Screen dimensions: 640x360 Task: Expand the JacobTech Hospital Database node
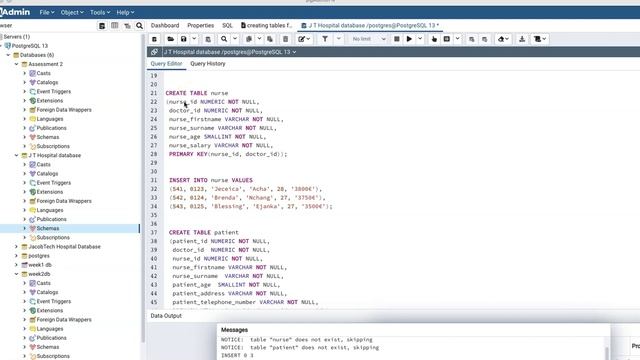tap(16, 247)
